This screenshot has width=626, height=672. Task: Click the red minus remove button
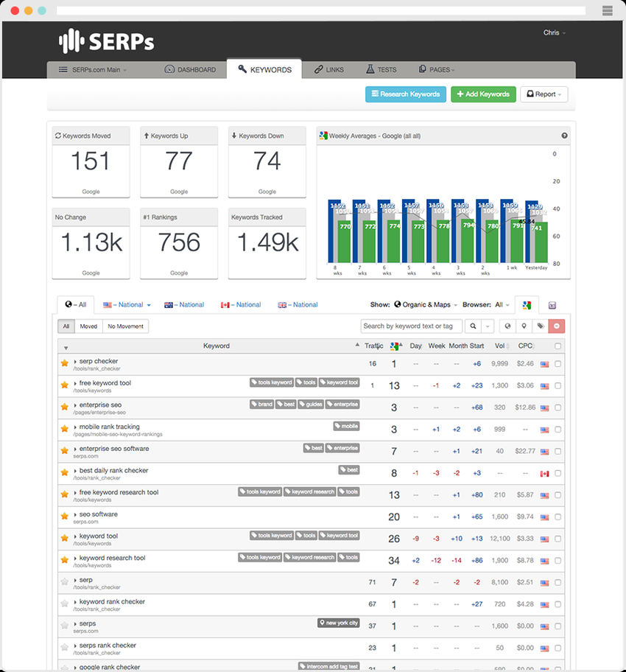point(557,326)
